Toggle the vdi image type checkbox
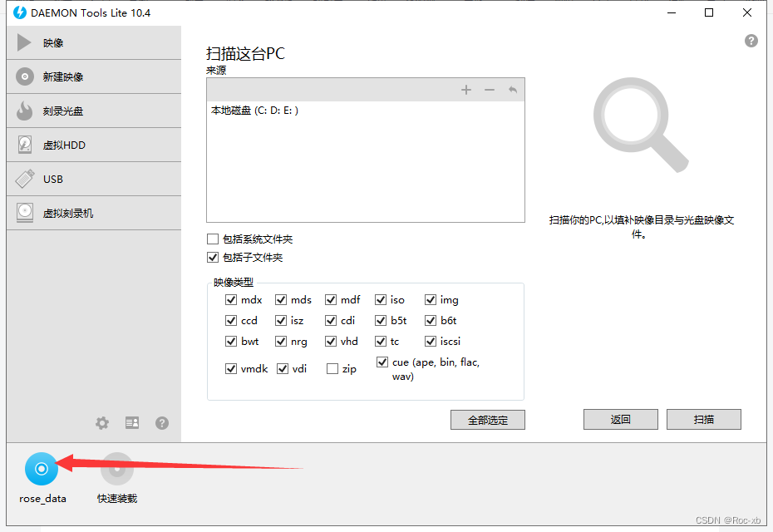The width and height of the screenshot is (773, 532). 283,369
